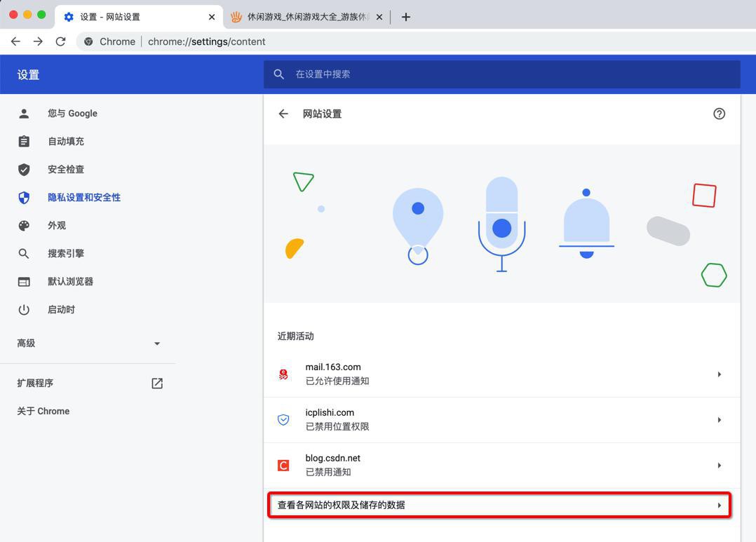Click the person icon beside 您与 Google

[24, 114]
